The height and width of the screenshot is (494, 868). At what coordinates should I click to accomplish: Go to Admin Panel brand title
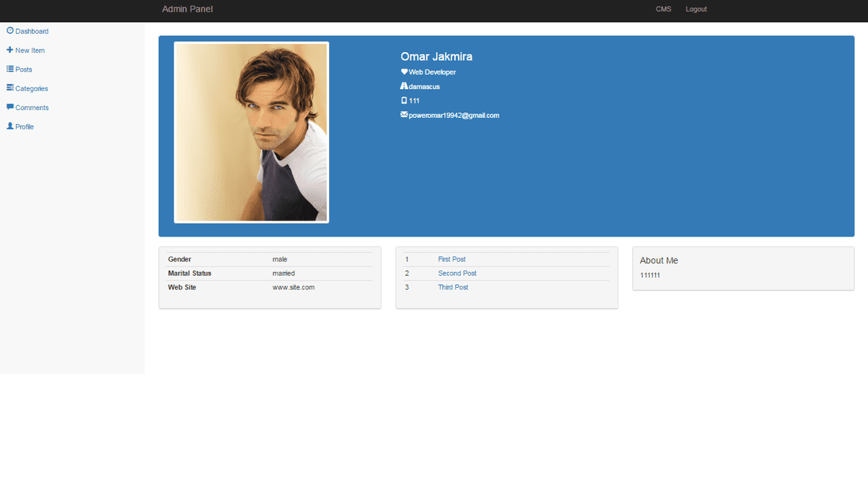(187, 9)
